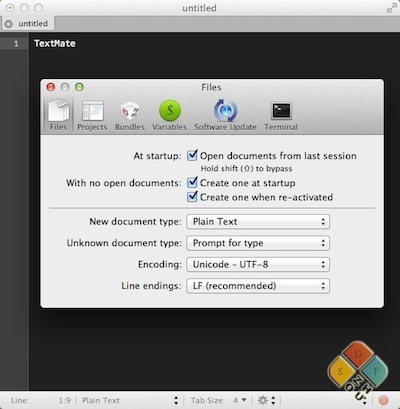Viewport: 400px width, 409px height.
Task: Open the Unknown document type dropdown
Action: tap(258, 243)
